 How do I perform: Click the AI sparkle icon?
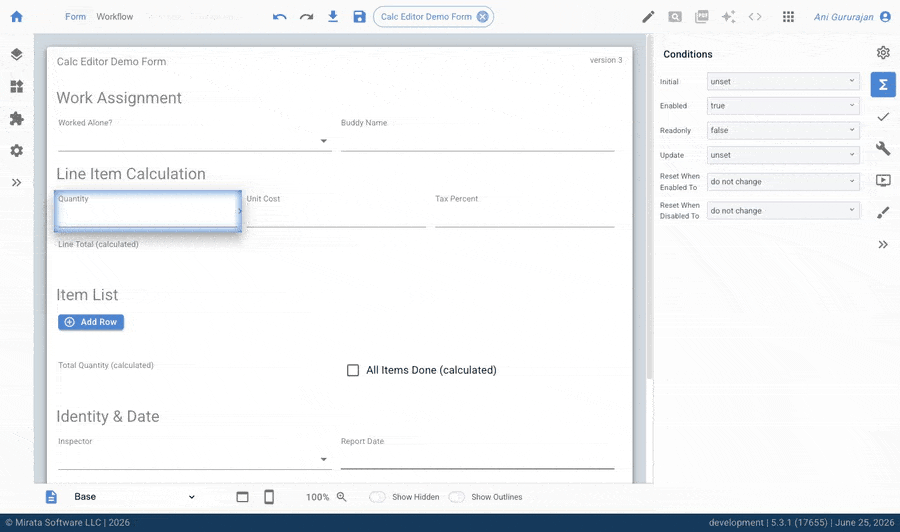point(728,17)
